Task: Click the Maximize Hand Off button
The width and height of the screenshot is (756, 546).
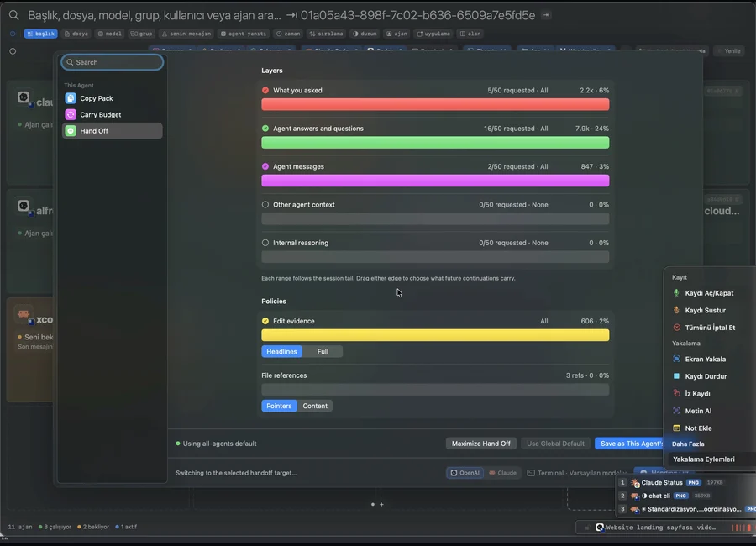Action: coord(480,444)
